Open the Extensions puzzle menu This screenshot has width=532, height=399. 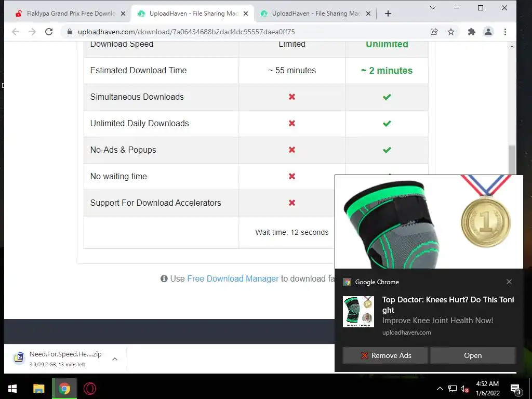point(471,32)
